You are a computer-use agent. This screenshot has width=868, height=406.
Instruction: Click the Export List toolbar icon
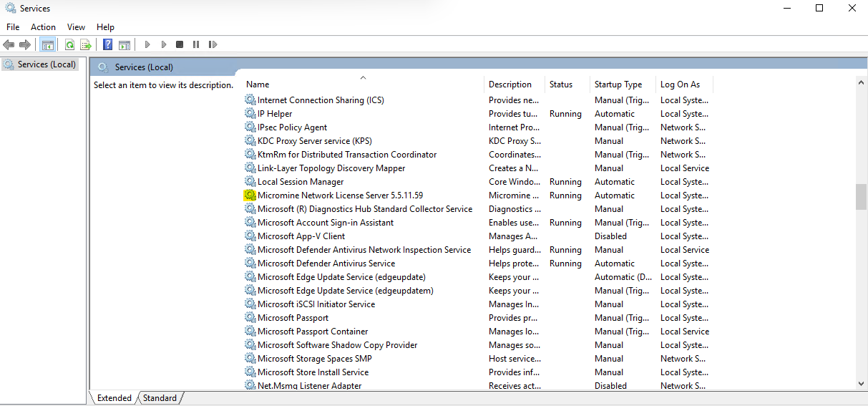86,44
